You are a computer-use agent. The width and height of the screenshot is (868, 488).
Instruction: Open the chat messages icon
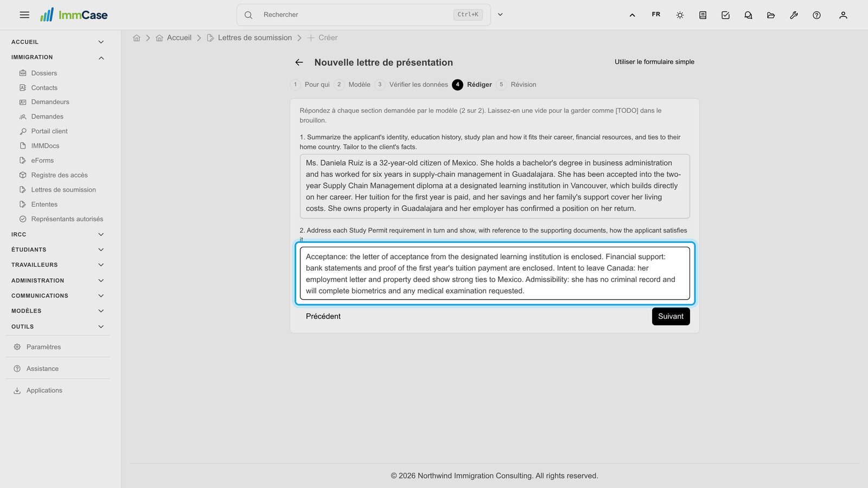point(748,15)
